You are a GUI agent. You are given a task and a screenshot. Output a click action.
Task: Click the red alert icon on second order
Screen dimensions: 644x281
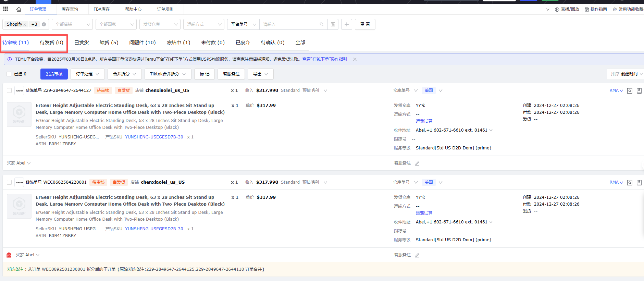(9, 255)
